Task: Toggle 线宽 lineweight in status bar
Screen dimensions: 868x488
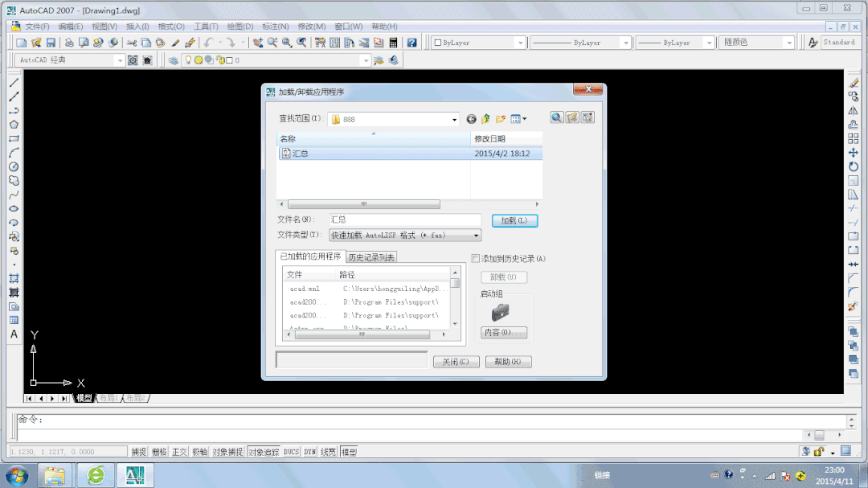Action: [x=328, y=452]
